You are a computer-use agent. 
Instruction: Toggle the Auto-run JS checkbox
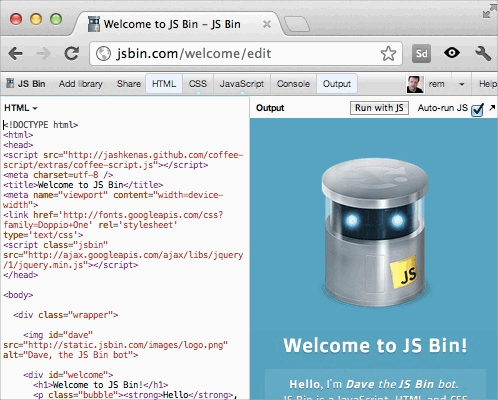[x=477, y=109]
